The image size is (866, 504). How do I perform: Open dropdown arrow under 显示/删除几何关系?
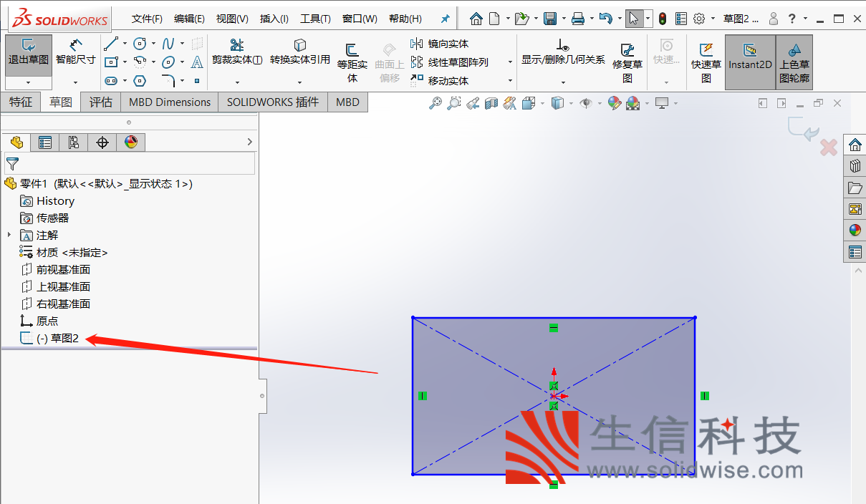[x=563, y=82]
